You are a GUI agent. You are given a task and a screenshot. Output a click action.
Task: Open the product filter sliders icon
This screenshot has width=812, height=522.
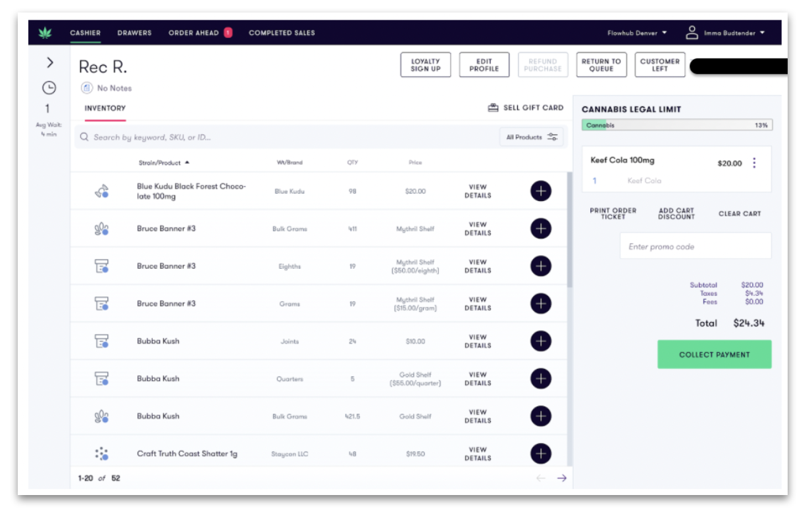[553, 137]
